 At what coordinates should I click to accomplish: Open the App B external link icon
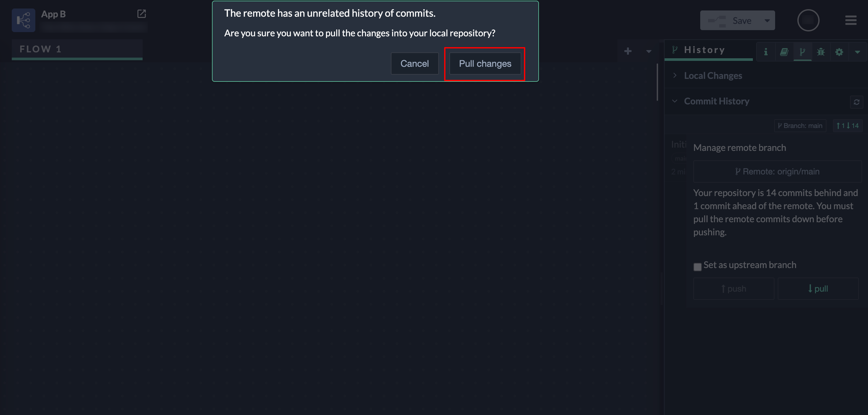(142, 14)
